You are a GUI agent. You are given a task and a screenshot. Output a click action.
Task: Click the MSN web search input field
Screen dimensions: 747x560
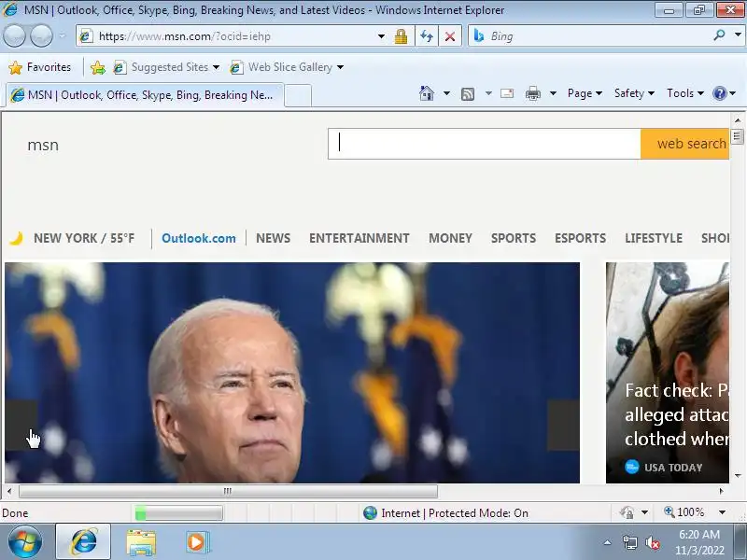[x=484, y=144]
